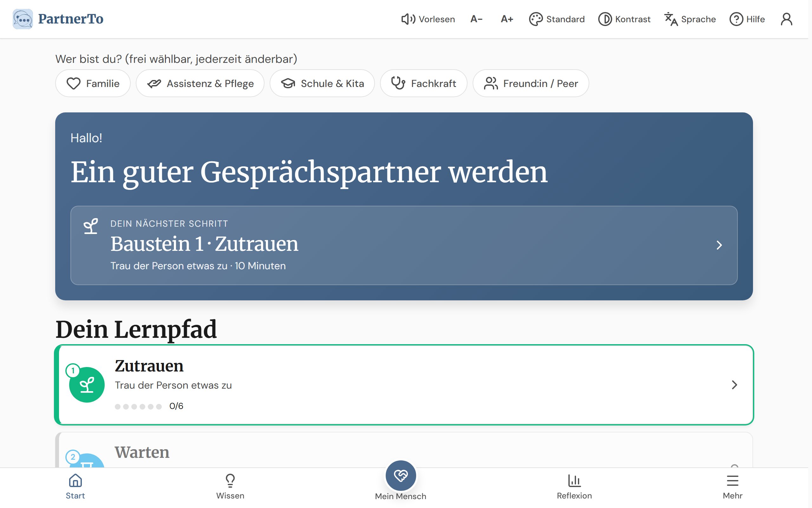This screenshot has width=812, height=508.
Task: Click the Mein Mensch heart-handshake button
Action: pos(401,476)
